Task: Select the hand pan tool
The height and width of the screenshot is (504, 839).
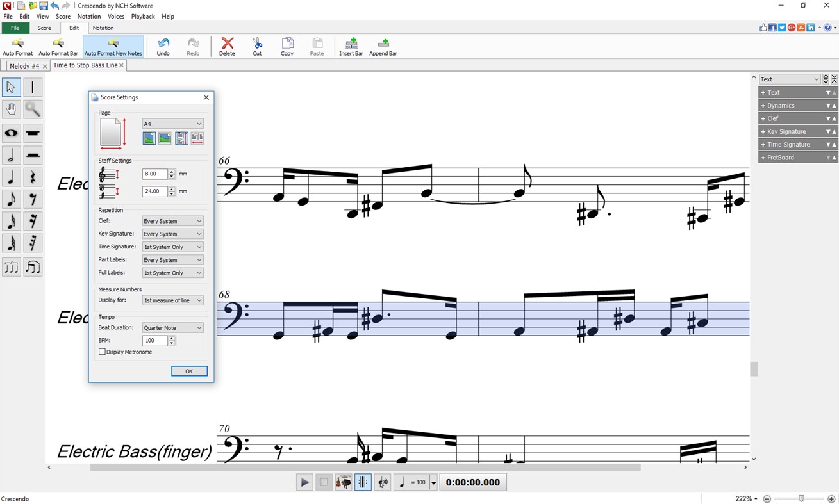Action: pyautogui.click(x=11, y=108)
